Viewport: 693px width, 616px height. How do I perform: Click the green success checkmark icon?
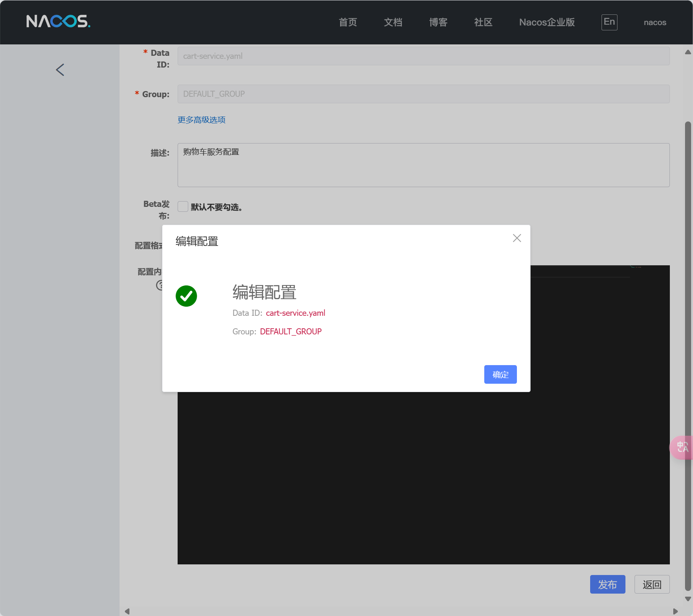(x=186, y=296)
